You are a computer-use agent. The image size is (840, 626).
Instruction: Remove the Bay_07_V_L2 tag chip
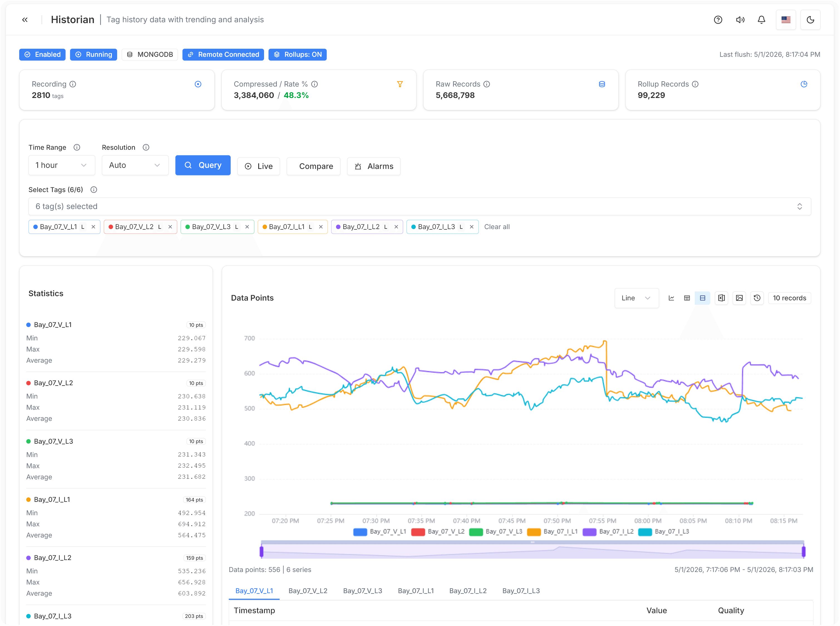pyautogui.click(x=170, y=227)
